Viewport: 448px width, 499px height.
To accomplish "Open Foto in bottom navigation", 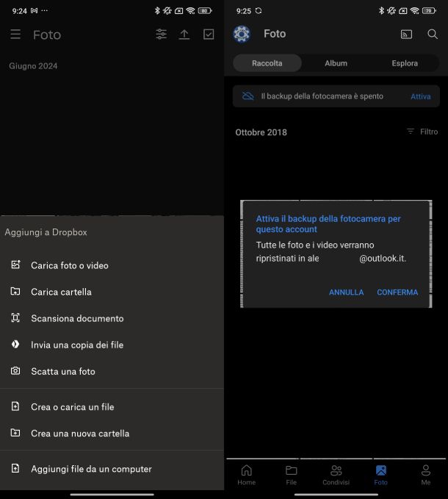I will pos(380,475).
